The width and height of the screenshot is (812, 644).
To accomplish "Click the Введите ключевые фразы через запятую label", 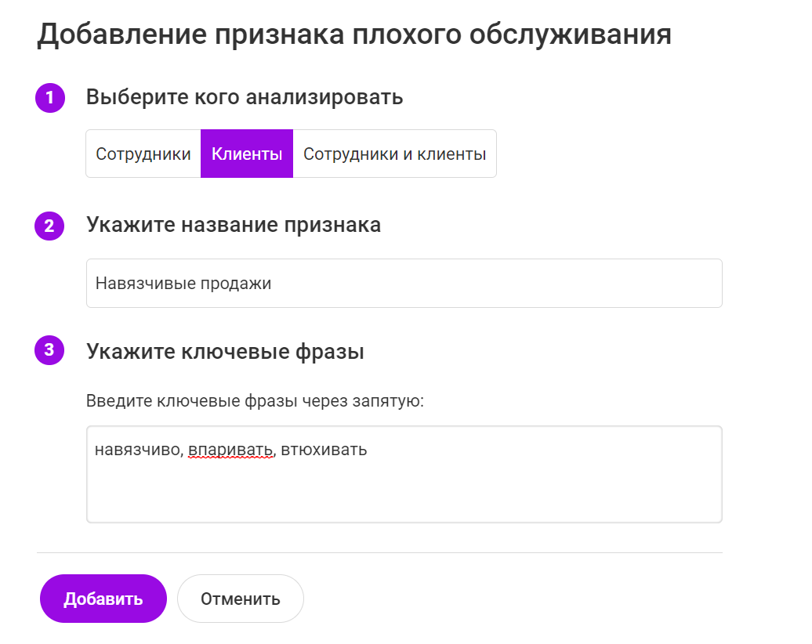I will pyautogui.click(x=255, y=401).
